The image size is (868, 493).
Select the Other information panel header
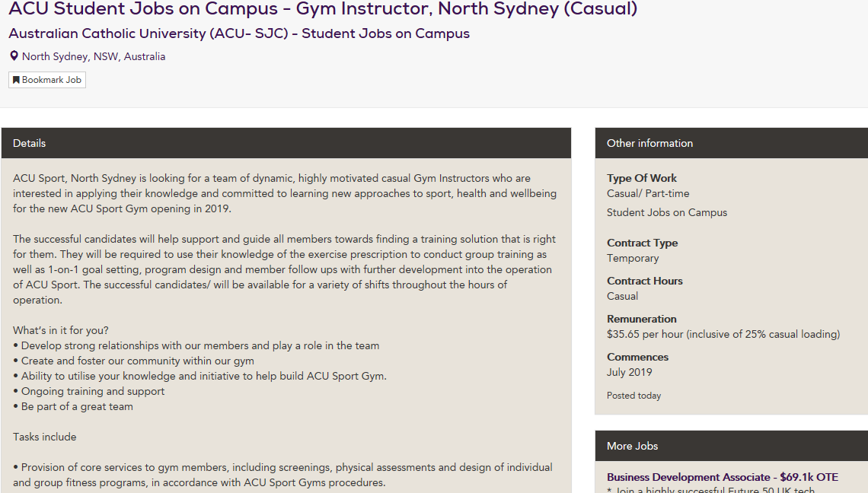731,143
